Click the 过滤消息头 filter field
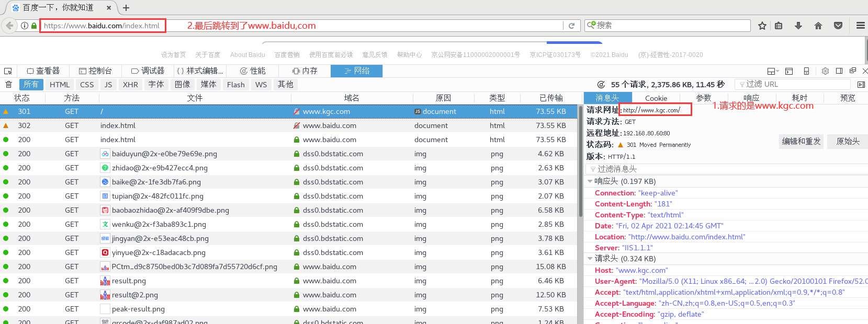Screen dimensions: 868x324 (x=726, y=169)
